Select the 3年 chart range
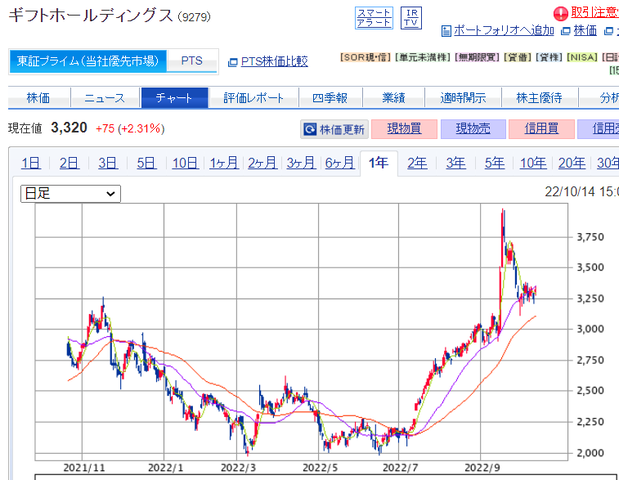Screen dimensions: 619x480 456,163
